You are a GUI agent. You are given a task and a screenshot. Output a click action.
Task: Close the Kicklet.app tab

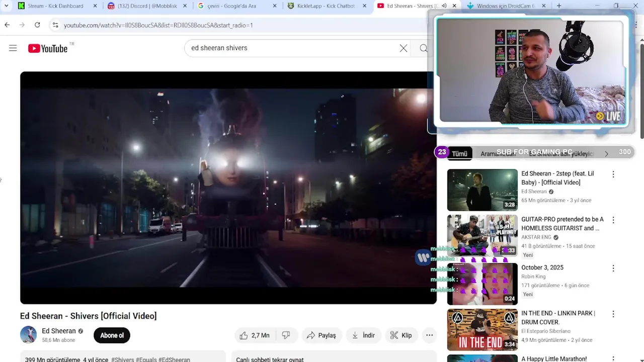click(x=365, y=6)
